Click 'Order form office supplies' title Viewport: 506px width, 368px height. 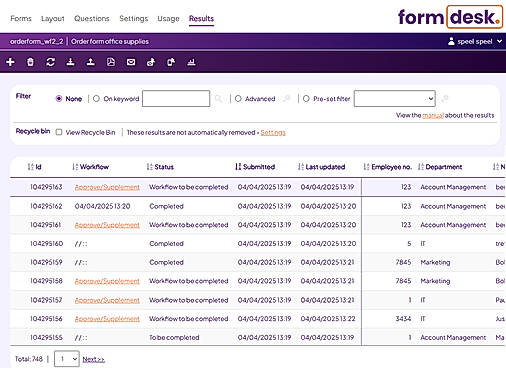[110, 41]
